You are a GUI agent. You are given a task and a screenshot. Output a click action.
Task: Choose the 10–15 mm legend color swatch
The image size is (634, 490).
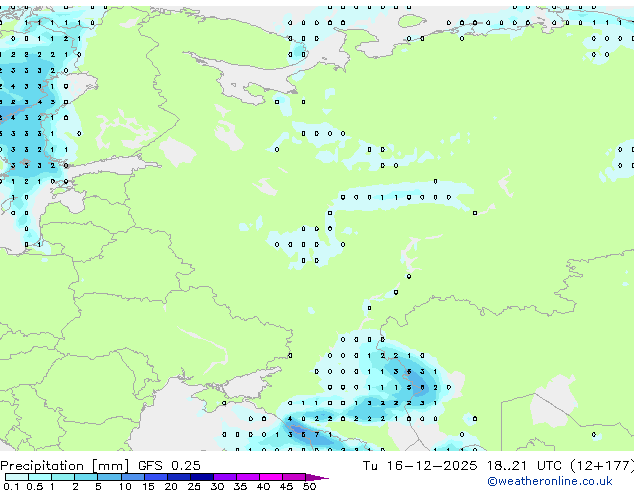tap(133, 477)
